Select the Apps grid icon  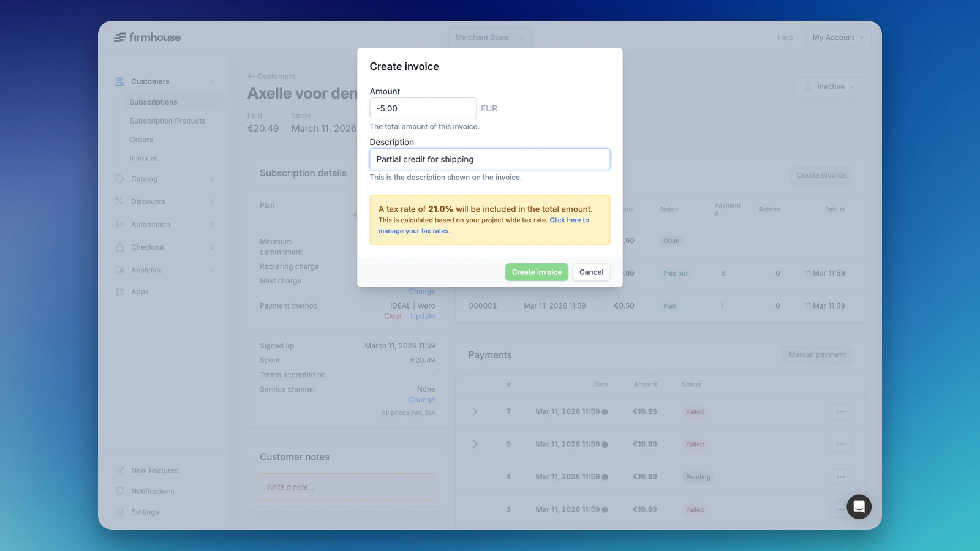[119, 291]
